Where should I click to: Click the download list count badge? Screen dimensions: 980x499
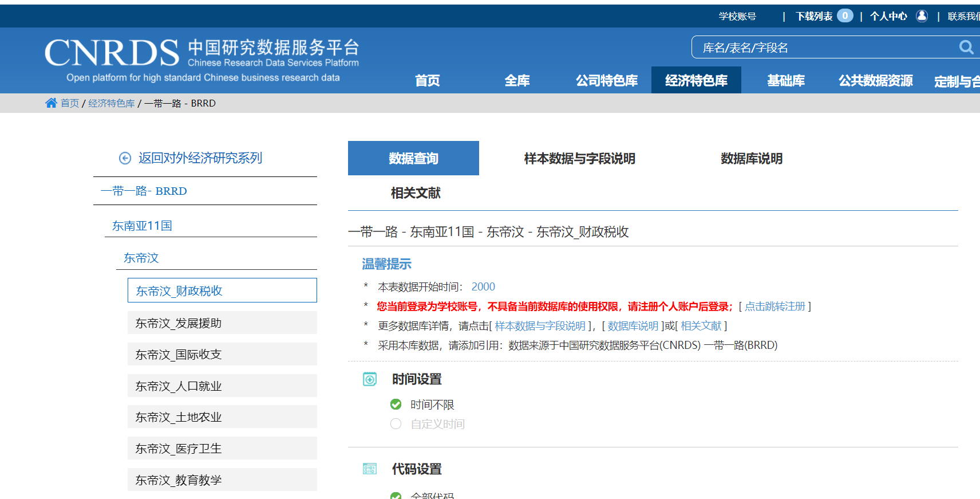click(845, 16)
